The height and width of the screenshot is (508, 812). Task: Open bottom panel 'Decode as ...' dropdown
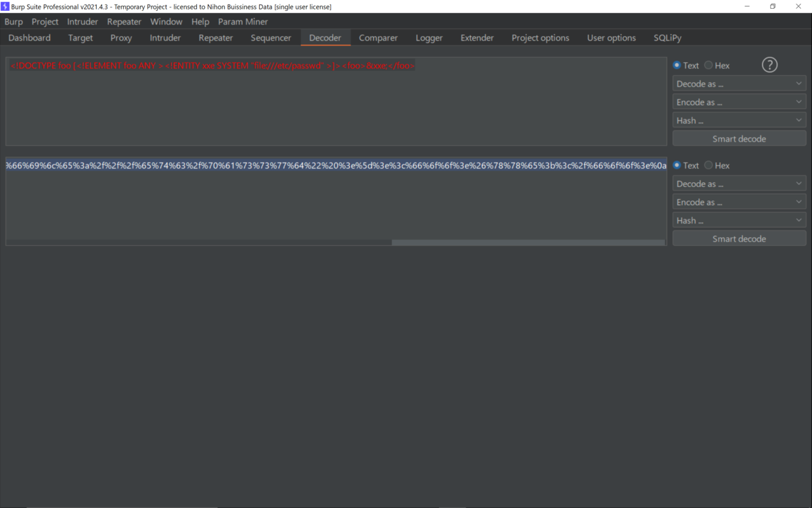pyautogui.click(x=739, y=184)
